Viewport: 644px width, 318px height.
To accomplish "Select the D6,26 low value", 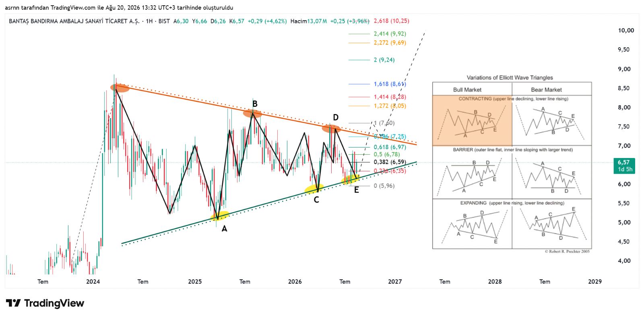I will tap(218, 21).
